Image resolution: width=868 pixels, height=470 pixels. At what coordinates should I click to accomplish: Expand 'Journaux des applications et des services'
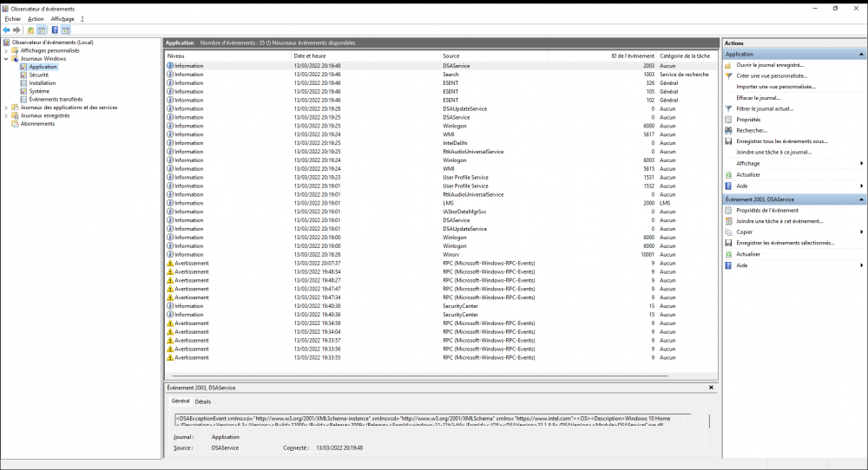coord(6,108)
